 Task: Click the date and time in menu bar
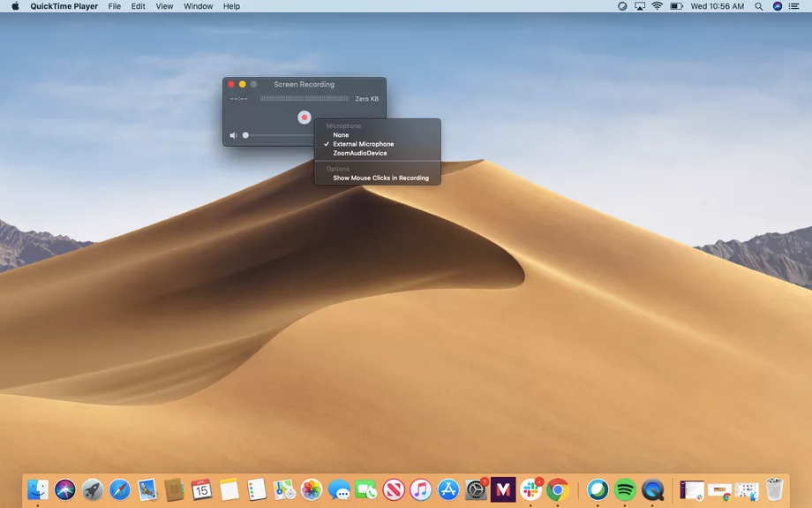717,6
